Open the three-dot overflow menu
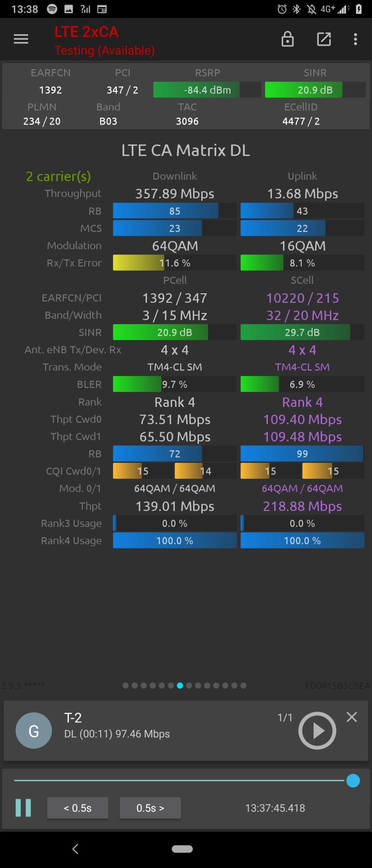Viewport: 372px width, 868px height. point(355,39)
